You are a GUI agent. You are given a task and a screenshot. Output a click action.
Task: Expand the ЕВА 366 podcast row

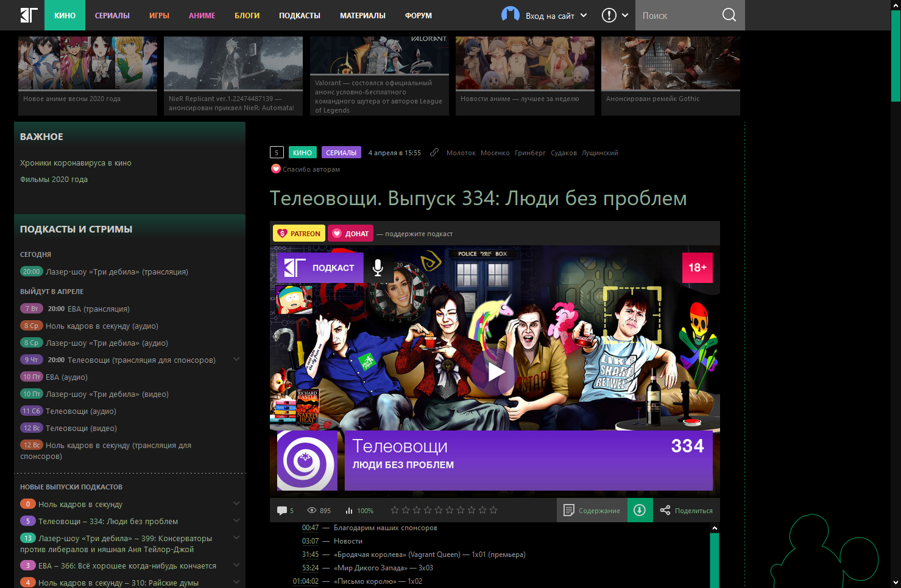[x=236, y=565]
